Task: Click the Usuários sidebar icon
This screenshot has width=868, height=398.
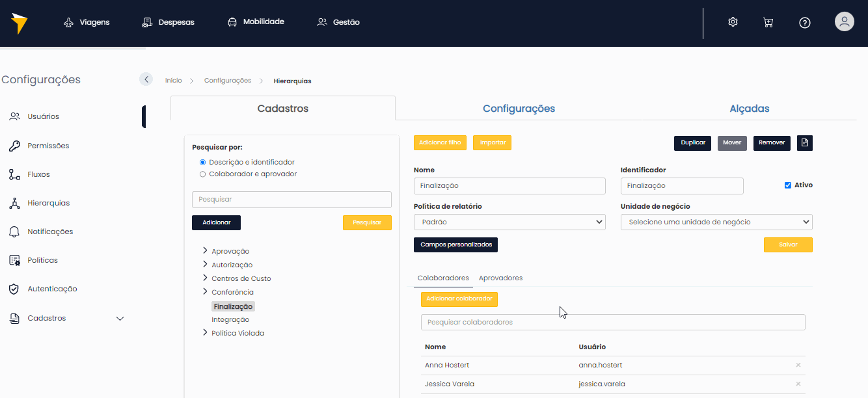Action: 14,116
